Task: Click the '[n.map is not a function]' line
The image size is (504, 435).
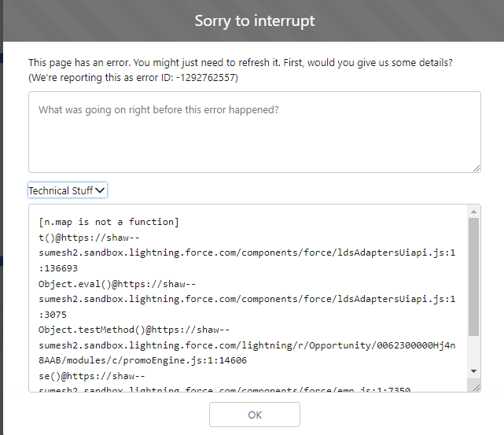Action: coord(109,222)
